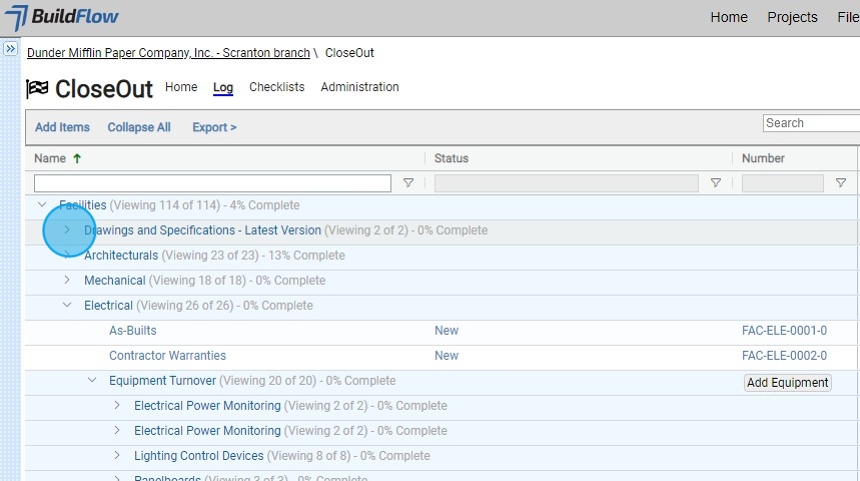Open the Number column filter icon
860x481 pixels.
click(840, 183)
